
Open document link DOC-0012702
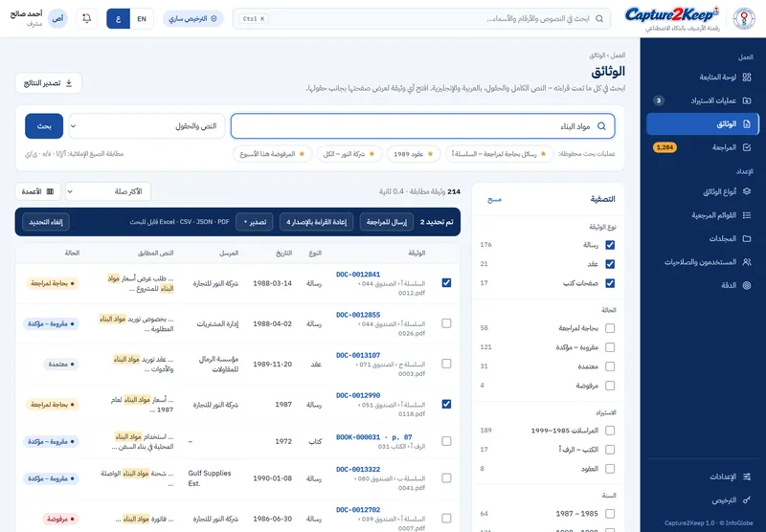point(358,510)
